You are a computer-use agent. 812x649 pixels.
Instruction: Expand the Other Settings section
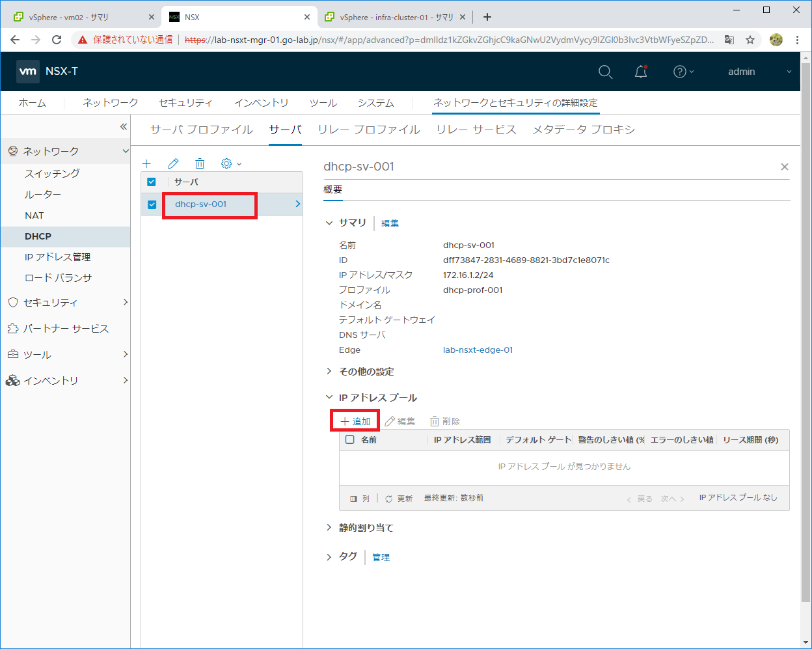pos(329,372)
